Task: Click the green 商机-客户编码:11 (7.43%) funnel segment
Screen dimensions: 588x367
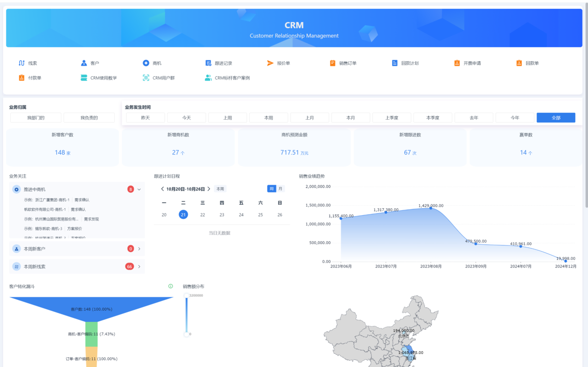Action: coord(92,334)
